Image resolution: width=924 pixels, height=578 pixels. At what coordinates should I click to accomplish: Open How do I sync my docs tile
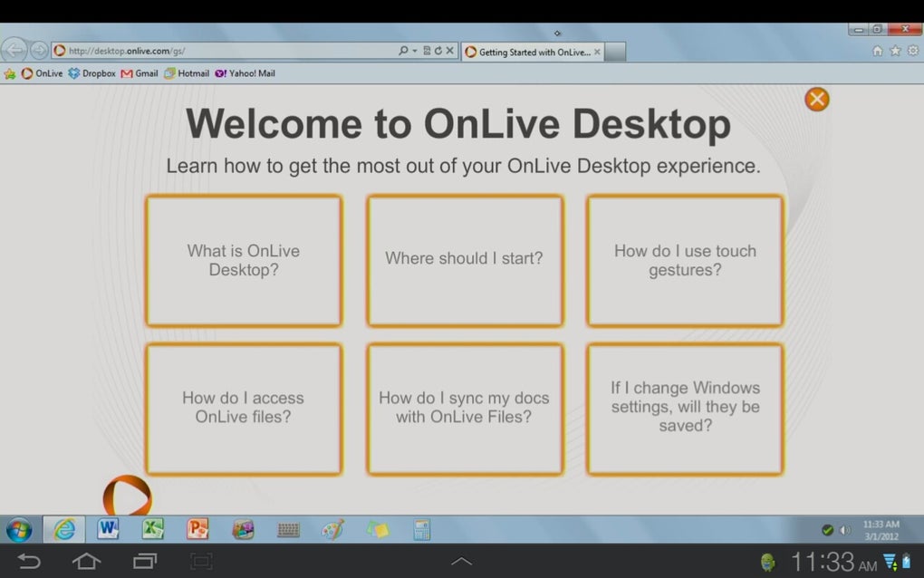coord(465,409)
